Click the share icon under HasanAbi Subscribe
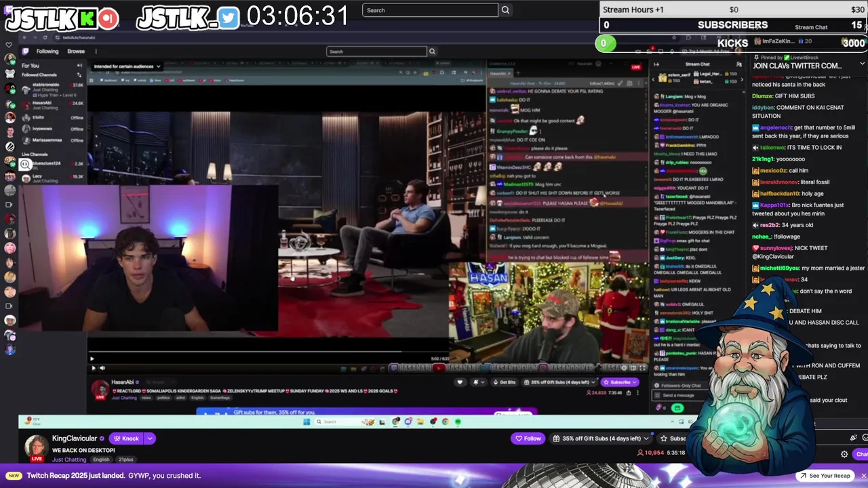 pyautogui.click(x=627, y=392)
